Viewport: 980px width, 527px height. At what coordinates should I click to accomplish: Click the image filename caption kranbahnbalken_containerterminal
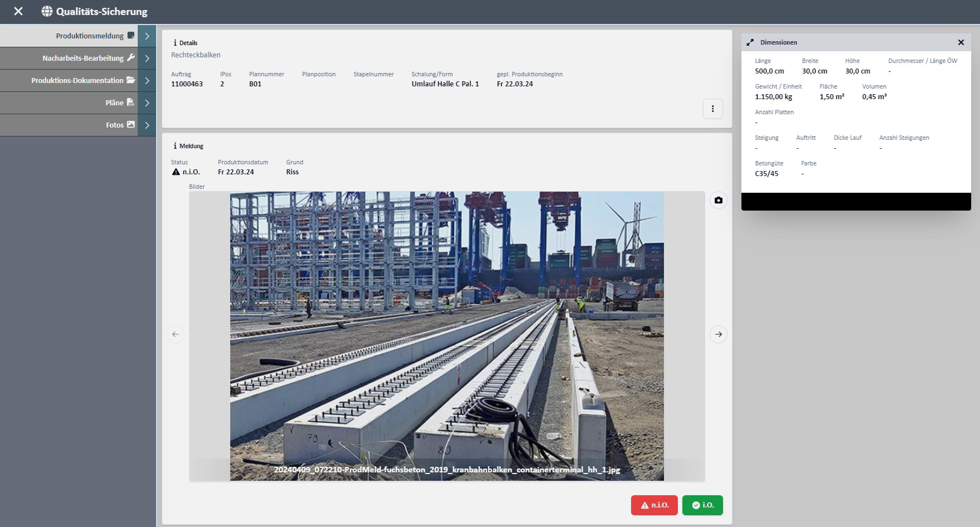point(447,470)
